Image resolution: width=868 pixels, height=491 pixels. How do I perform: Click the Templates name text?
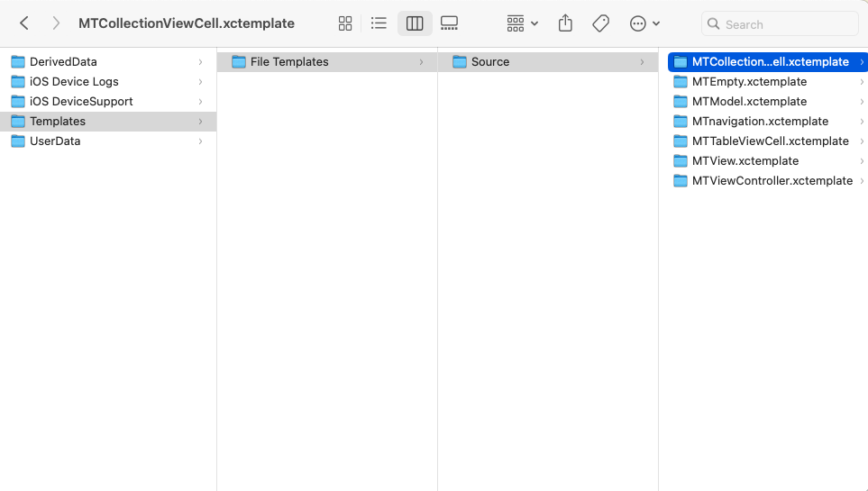58,122
